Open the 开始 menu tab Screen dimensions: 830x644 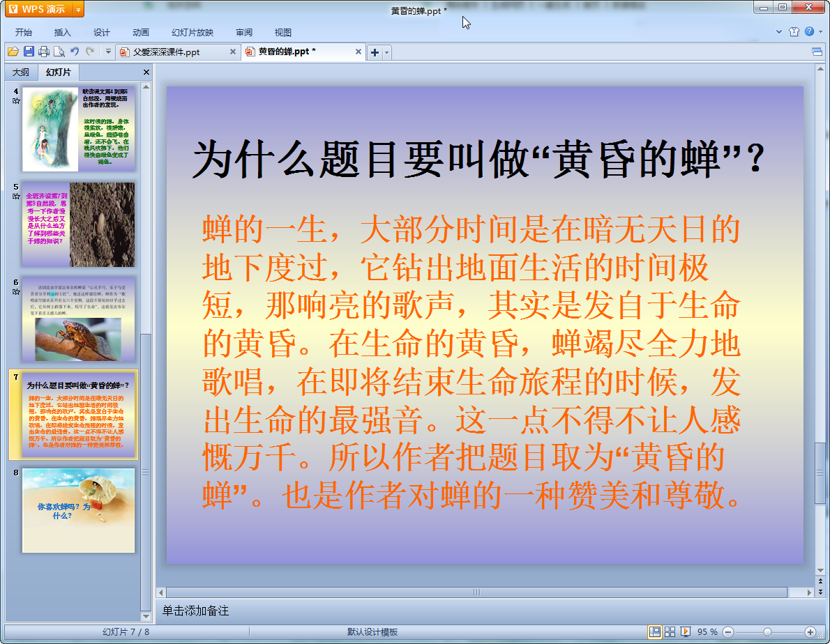coord(24,32)
